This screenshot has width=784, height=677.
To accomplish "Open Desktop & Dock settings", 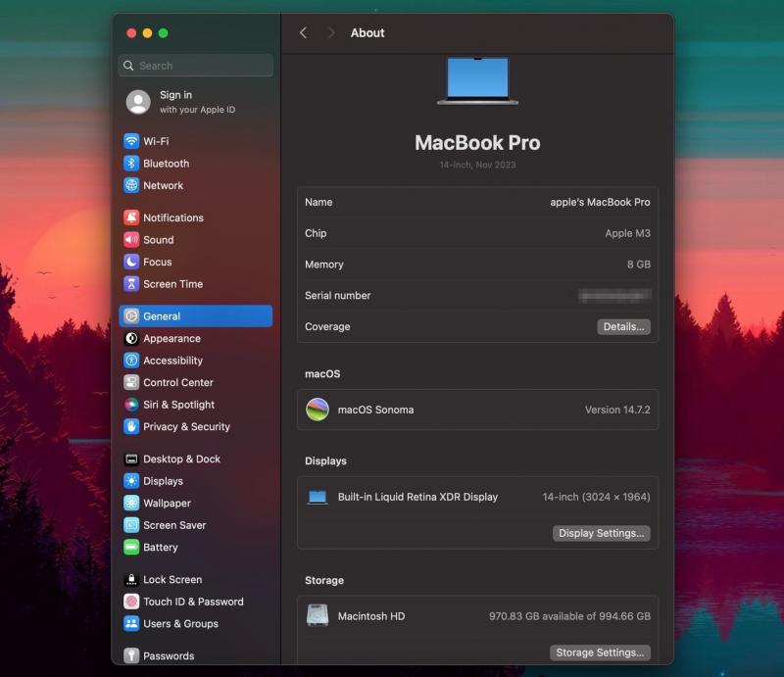I will coord(196,459).
